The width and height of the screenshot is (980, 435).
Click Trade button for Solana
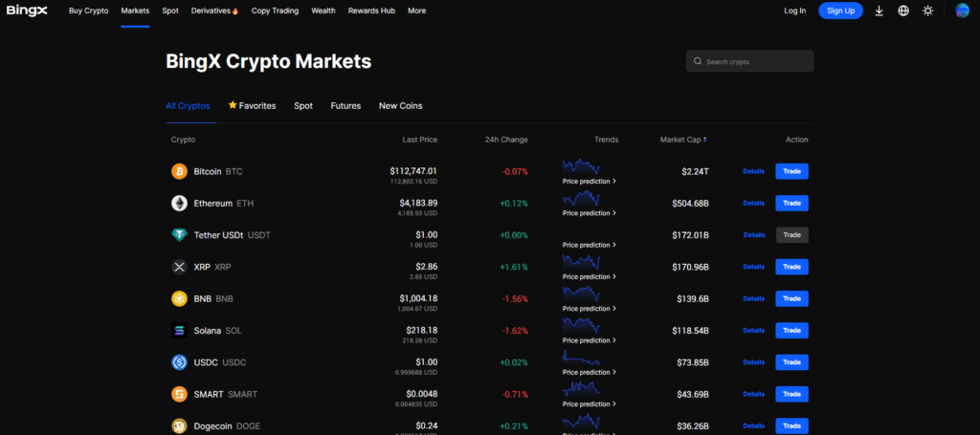tap(791, 330)
